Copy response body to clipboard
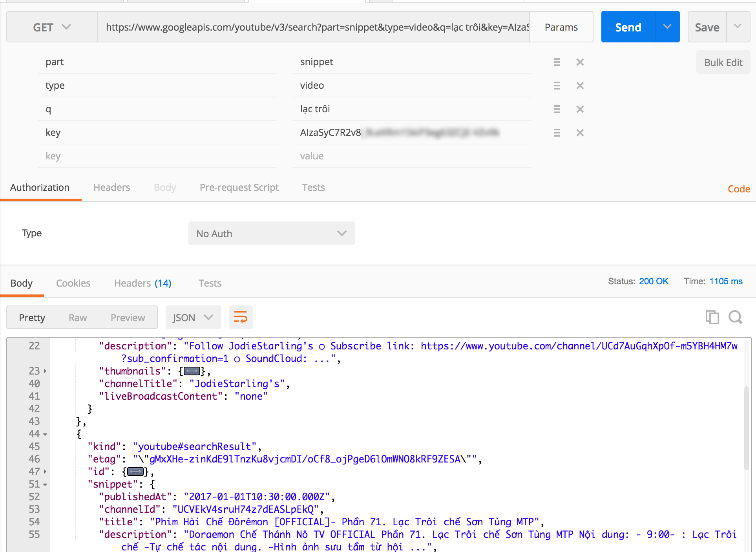The height and width of the screenshot is (552, 756). (712, 317)
